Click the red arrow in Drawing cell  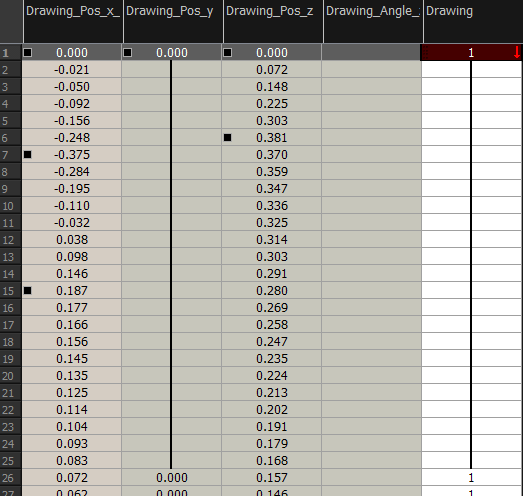pos(517,53)
